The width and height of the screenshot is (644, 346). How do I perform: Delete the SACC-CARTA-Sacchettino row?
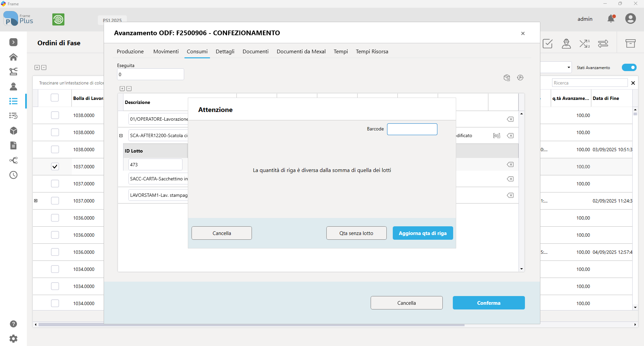tap(510, 179)
